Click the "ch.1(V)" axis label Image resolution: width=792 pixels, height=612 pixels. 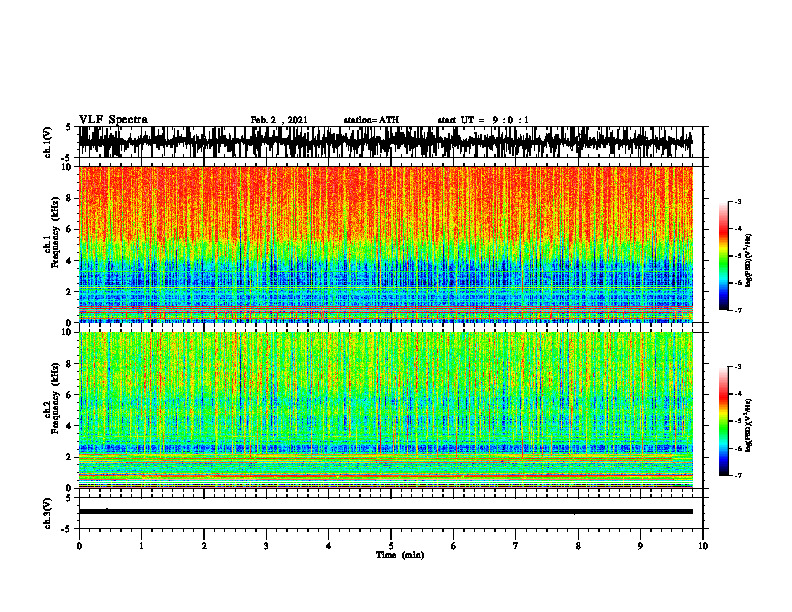[47, 142]
